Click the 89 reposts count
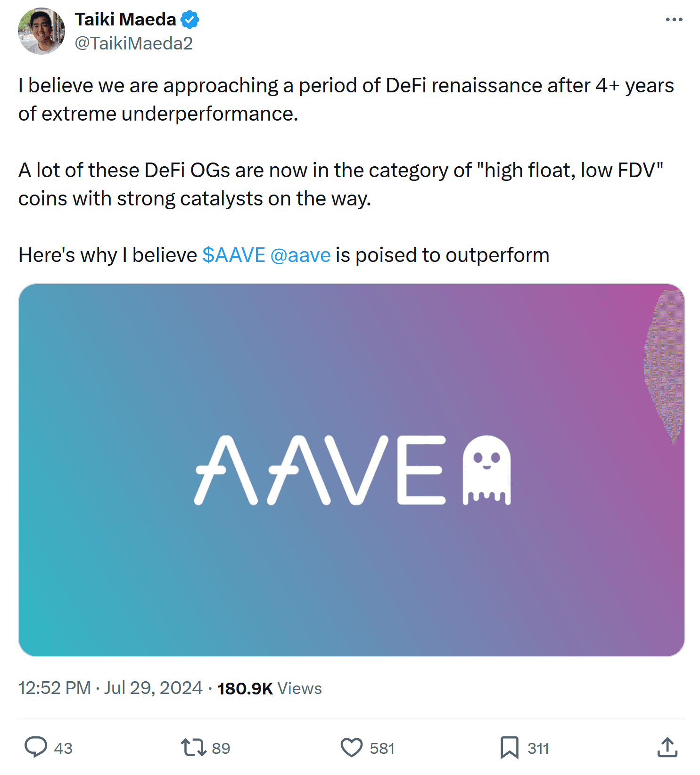700x775 pixels. (221, 748)
